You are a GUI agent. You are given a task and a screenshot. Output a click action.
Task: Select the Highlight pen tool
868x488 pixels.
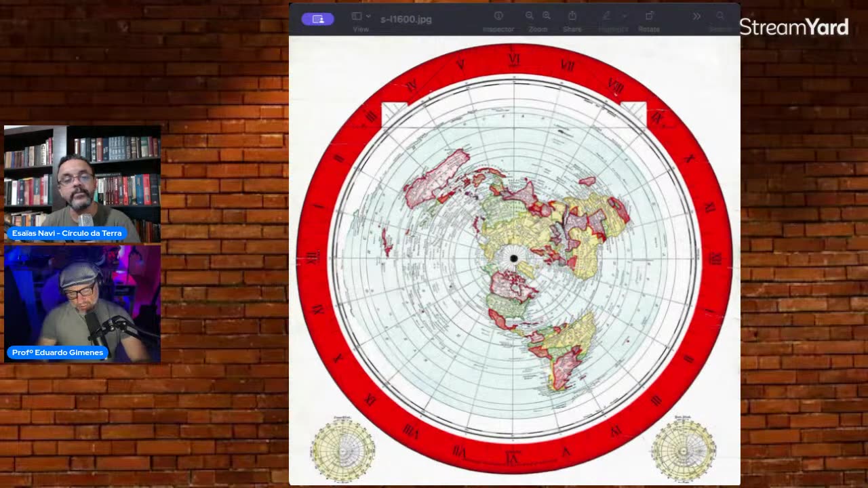click(x=606, y=16)
